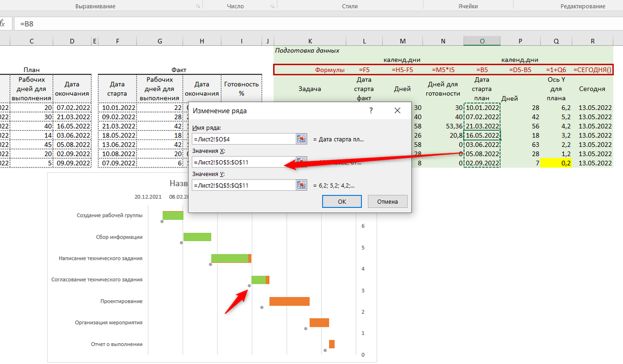623x364 pixels.
Task: Click the orange bar for Отчет о выполнении
Action: [x=332, y=344]
